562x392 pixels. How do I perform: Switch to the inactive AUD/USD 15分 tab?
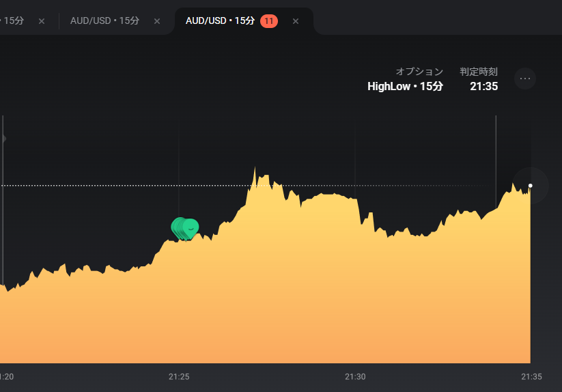(104, 20)
